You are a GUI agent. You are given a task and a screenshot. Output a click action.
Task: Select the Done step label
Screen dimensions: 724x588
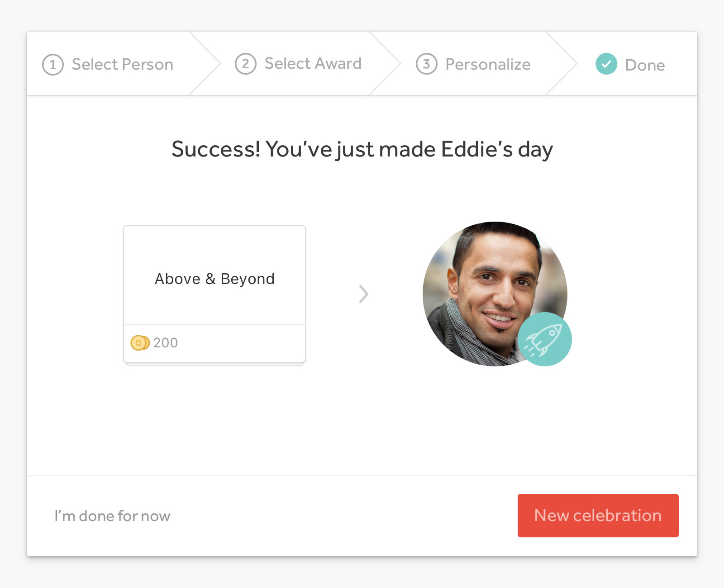click(x=645, y=65)
